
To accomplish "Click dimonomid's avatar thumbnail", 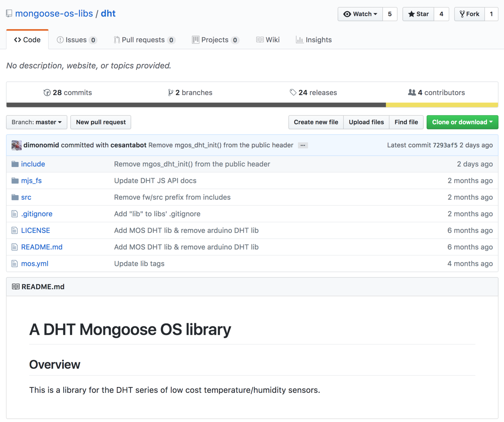I will (17, 145).
